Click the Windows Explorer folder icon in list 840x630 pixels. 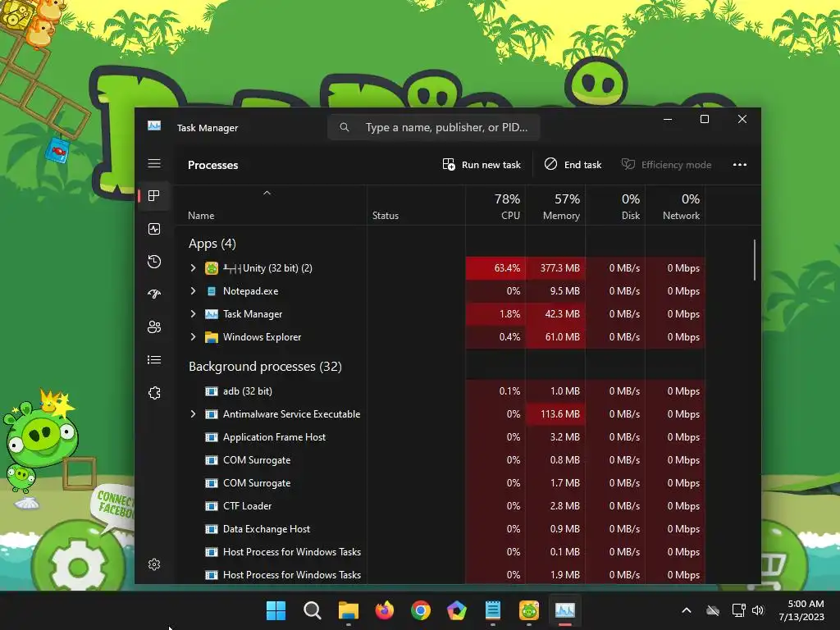212,337
